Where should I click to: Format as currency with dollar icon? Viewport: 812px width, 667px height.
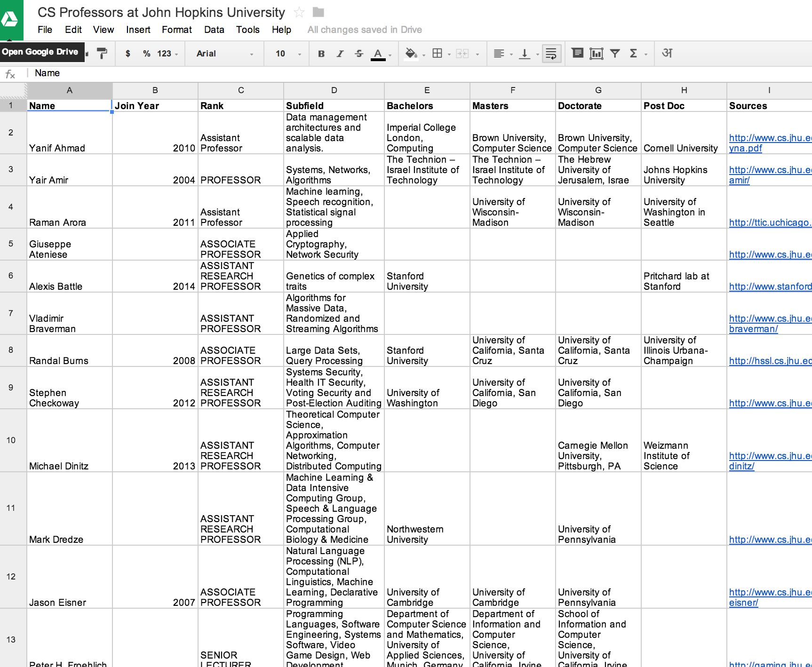128,54
